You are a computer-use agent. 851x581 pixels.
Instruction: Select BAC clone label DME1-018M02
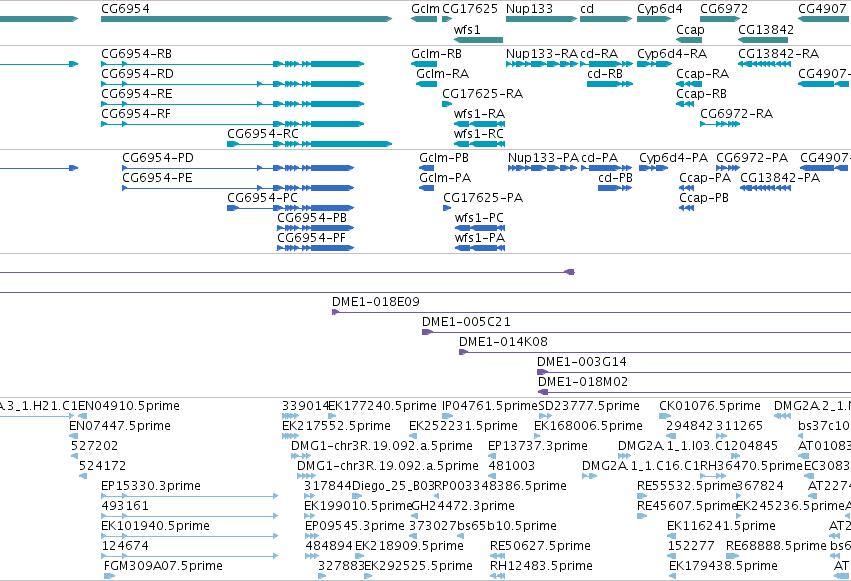point(583,382)
